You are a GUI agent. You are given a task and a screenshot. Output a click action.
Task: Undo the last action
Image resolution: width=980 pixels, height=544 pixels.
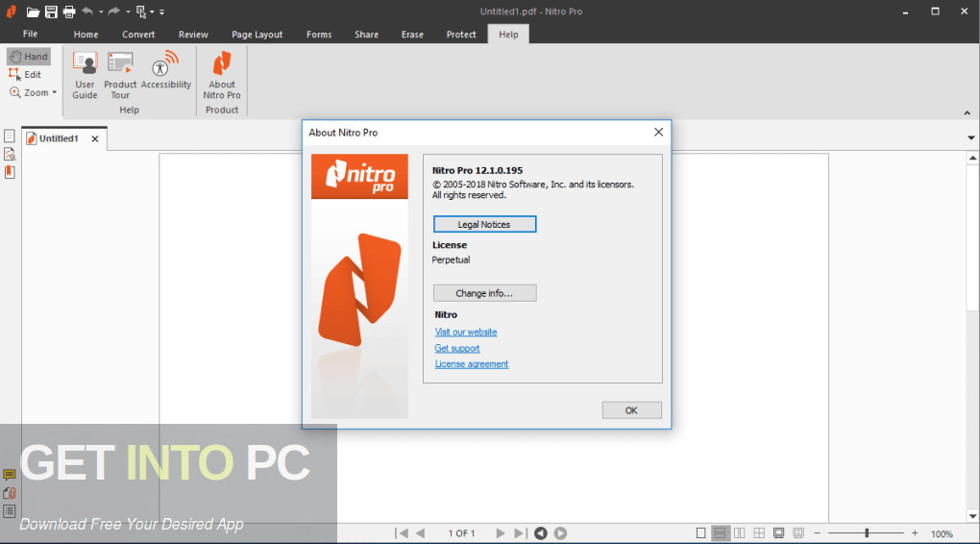[87, 12]
